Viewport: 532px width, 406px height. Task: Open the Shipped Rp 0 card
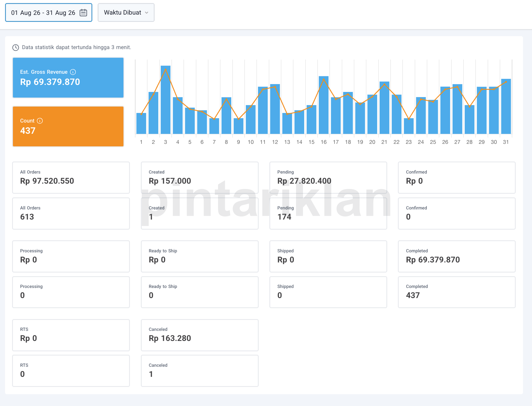point(328,256)
